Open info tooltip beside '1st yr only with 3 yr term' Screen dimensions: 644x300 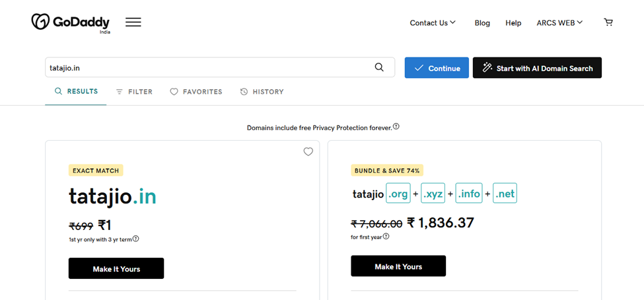tap(135, 239)
